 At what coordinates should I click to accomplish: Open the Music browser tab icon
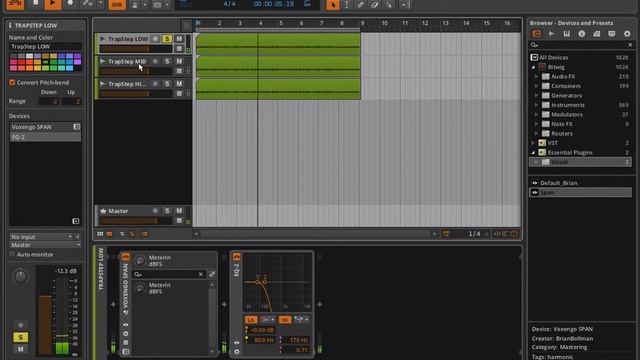click(582, 34)
